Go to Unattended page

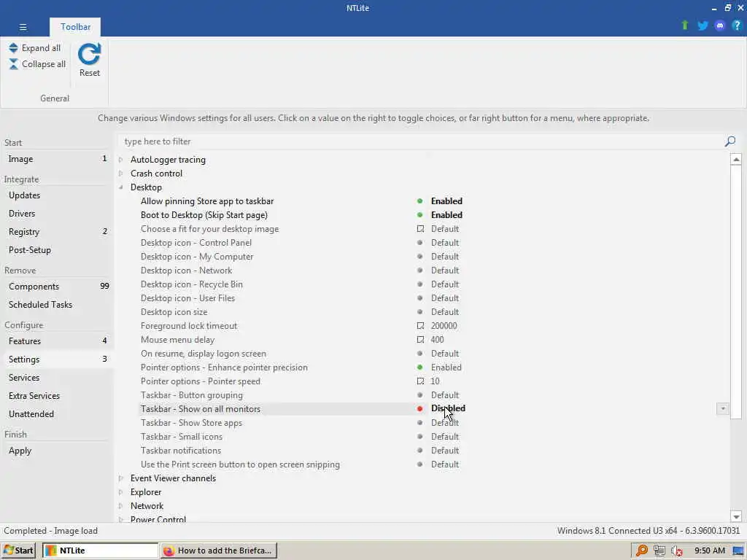point(57,414)
